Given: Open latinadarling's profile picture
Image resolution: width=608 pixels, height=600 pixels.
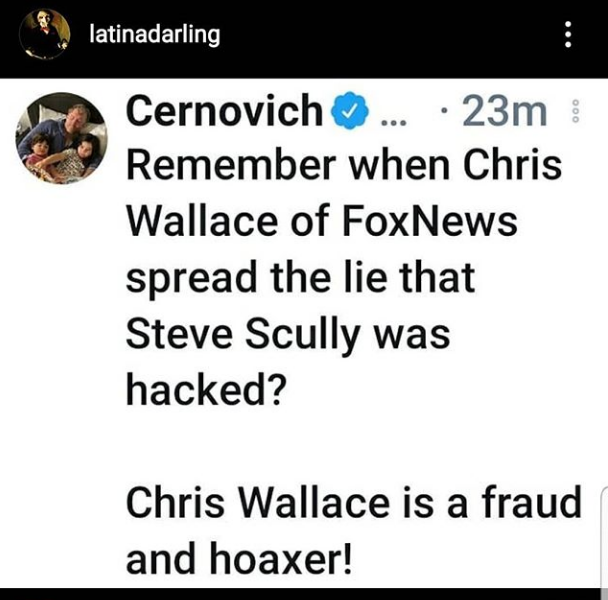Looking at the screenshot, I should pos(45,34).
